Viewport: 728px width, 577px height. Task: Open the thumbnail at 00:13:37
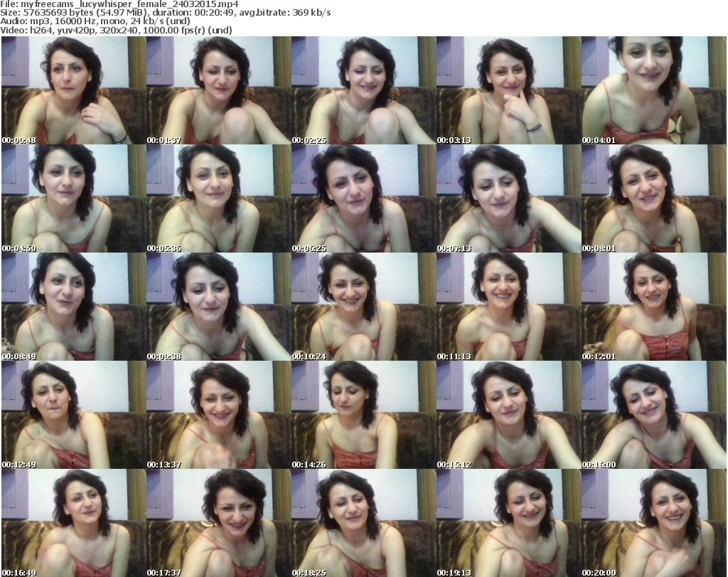coord(219,415)
